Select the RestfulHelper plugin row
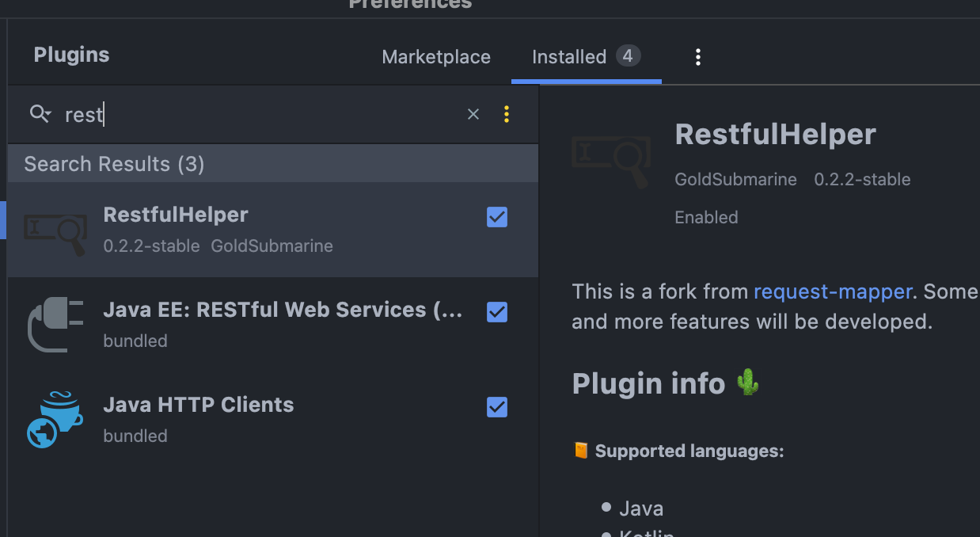Viewport: 980px width, 537px height. pos(273,230)
